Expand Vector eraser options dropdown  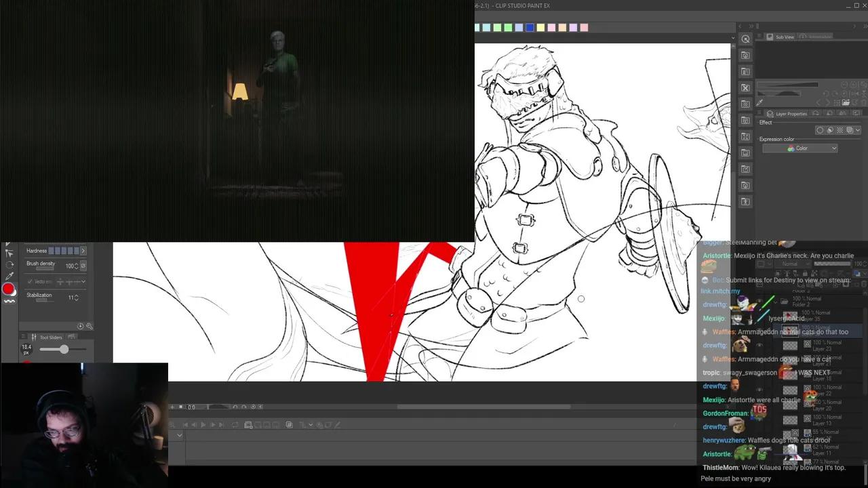tap(83, 281)
